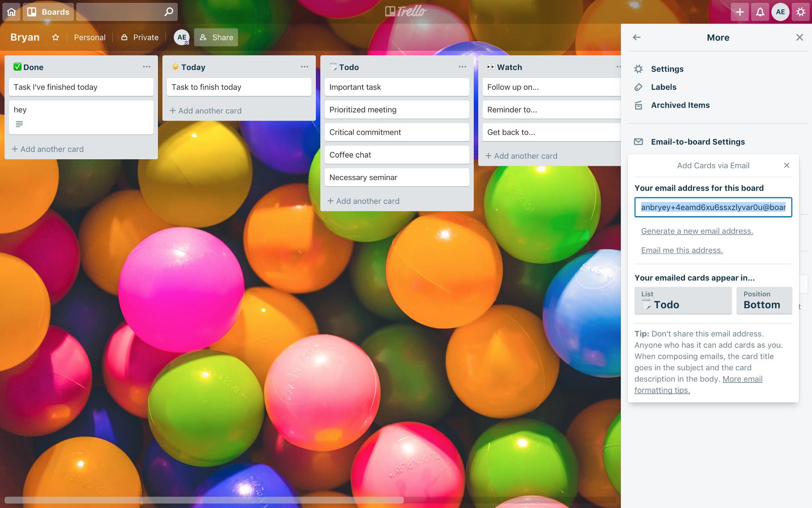This screenshot has width=812, height=508.
Task: Star the Bryan board
Action: [56, 37]
